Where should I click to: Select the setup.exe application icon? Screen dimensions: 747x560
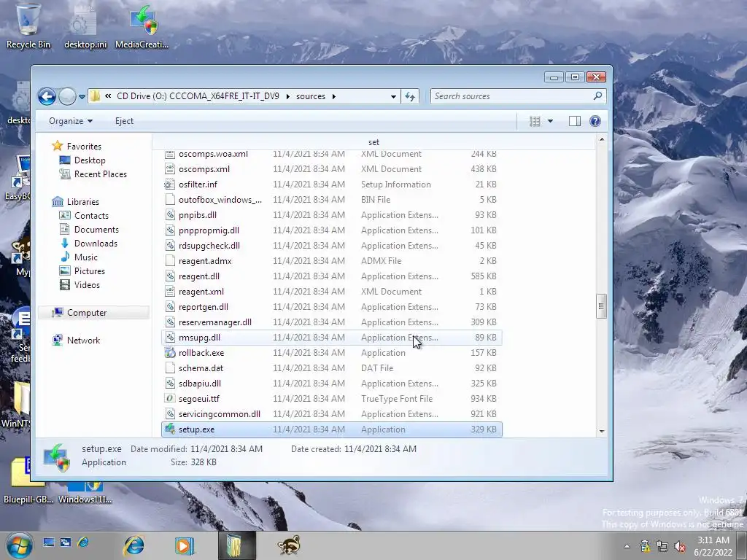(x=169, y=429)
